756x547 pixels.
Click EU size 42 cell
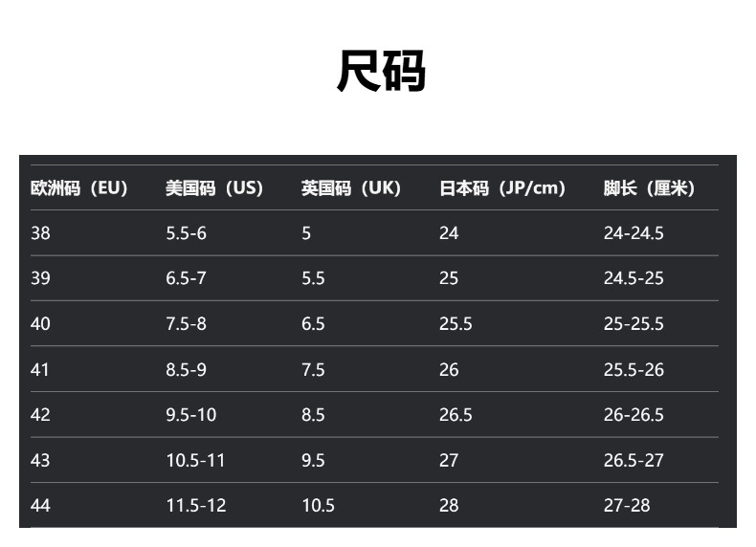click(x=40, y=415)
